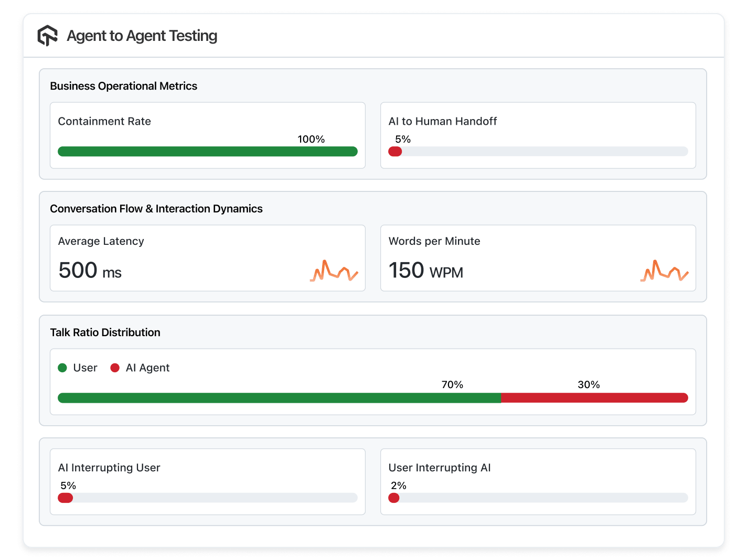747x560 pixels.
Task: Click the green User legend dot
Action: [x=63, y=368]
